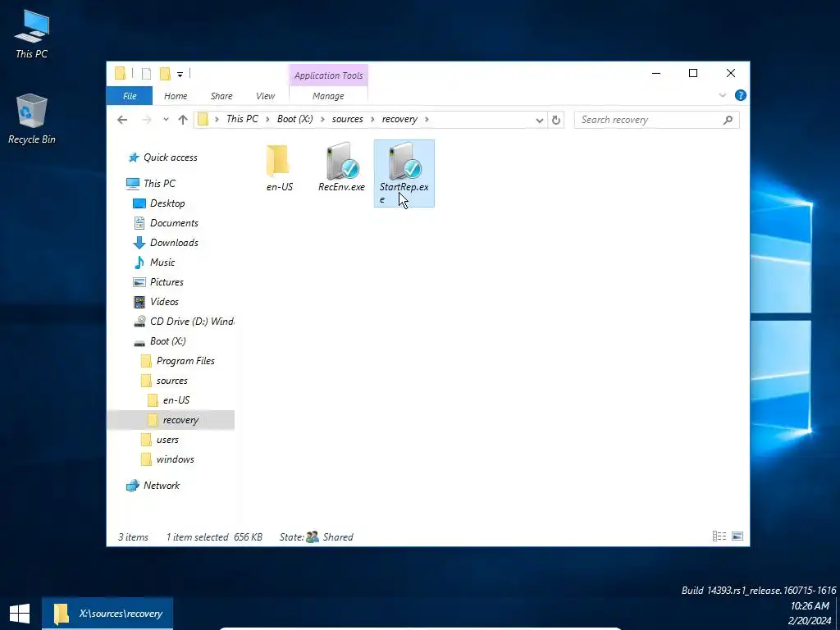Open CD Drive (D:) in navigation pane
This screenshot has width=840, height=630.
pos(183,322)
